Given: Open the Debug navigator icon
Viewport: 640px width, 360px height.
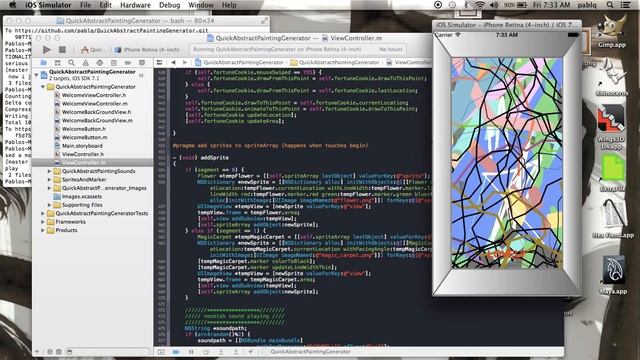Looking at the screenshot, I should [x=114, y=62].
